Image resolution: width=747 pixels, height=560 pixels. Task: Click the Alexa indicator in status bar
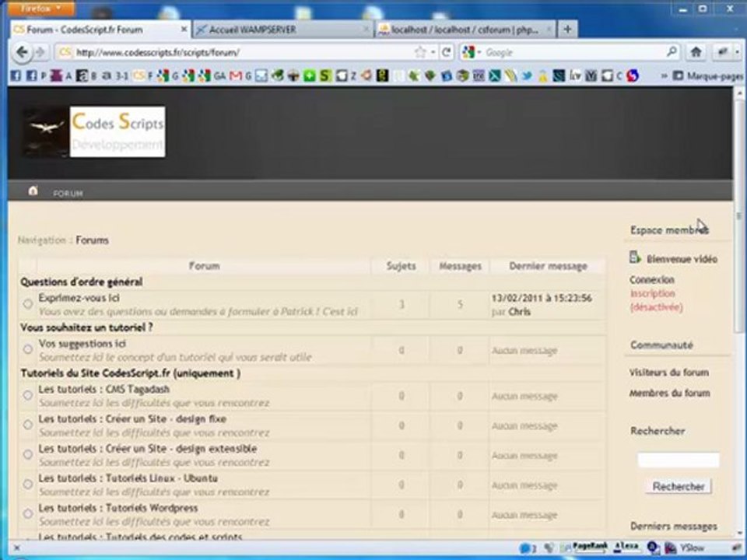(x=626, y=547)
